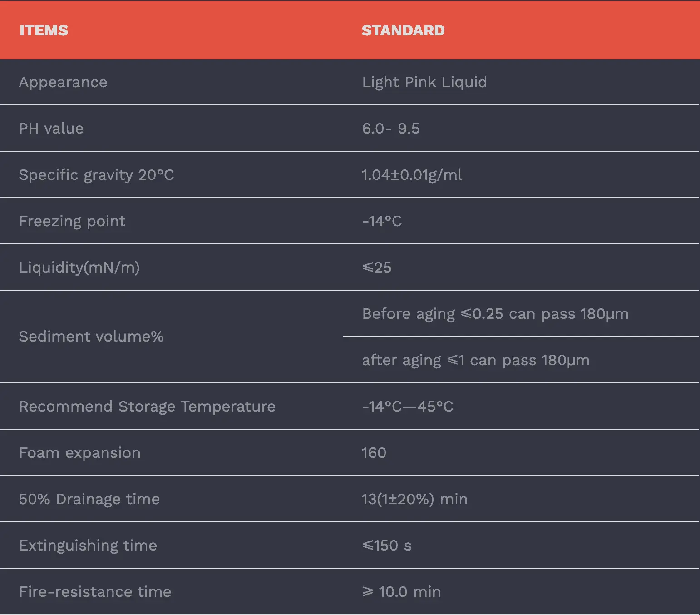700x615 pixels.
Task: Select the Appearance row label
Action: (63, 82)
